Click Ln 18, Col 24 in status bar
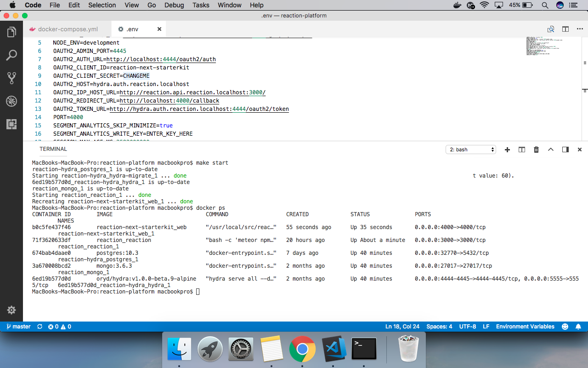Screen dimensions: 588x368 (402, 327)
